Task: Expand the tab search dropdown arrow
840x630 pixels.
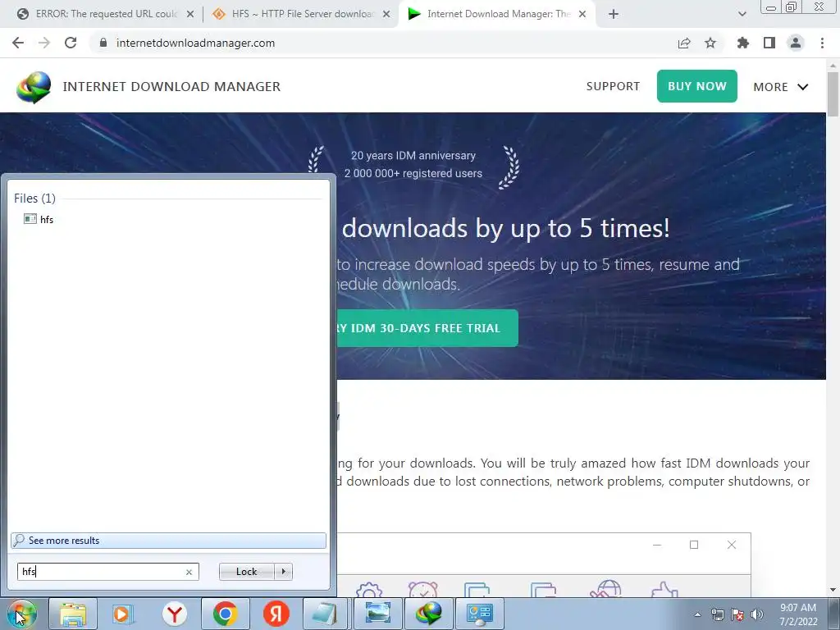Action: (x=742, y=14)
